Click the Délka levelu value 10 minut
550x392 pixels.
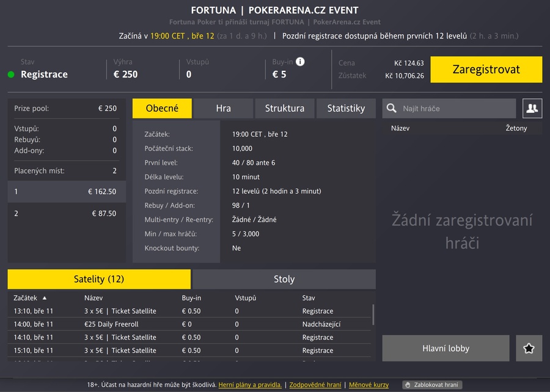246,177
